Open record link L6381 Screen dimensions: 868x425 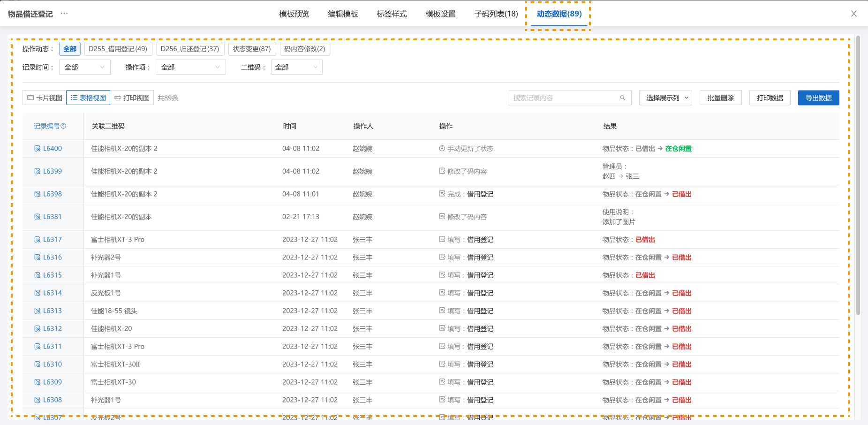click(53, 217)
